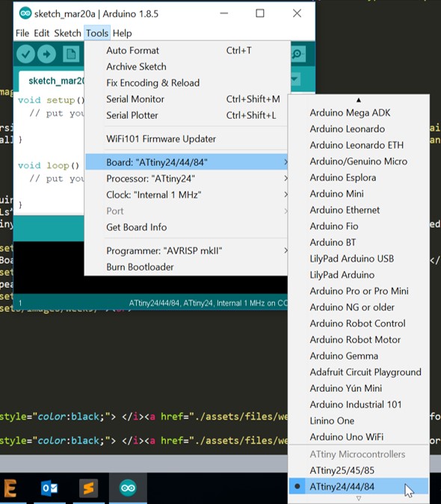Select Arduino BT board
The image size is (441, 504).
click(x=359, y=242)
